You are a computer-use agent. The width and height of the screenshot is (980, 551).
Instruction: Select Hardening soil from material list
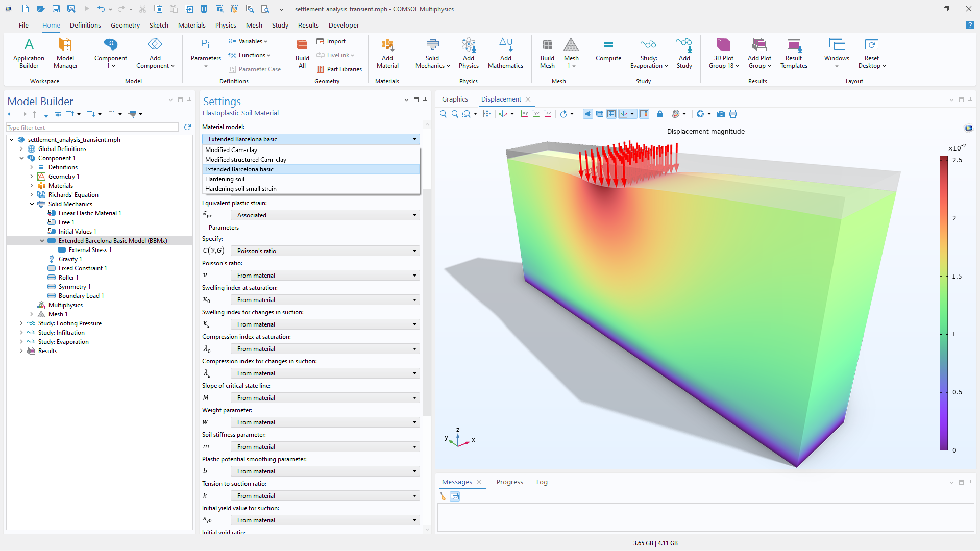225,179
